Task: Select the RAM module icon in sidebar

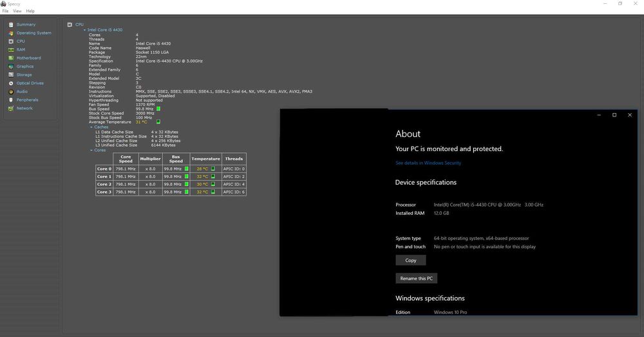Action: (11, 50)
